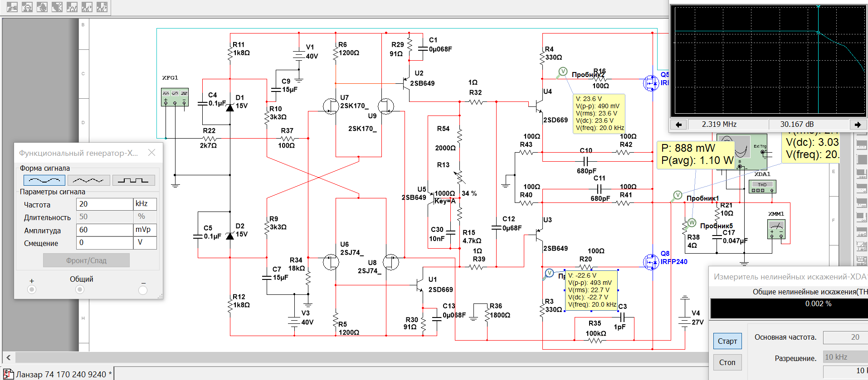The image size is (868, 380).
Task: Click the Длительность field showing 50
Action: tap(104, 217)
